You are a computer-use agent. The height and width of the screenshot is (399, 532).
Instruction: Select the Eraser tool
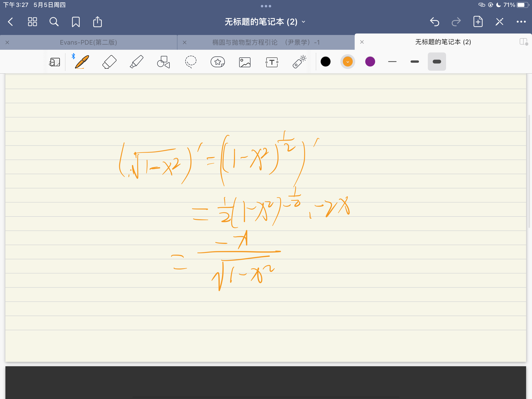click(x=109, y=62)
